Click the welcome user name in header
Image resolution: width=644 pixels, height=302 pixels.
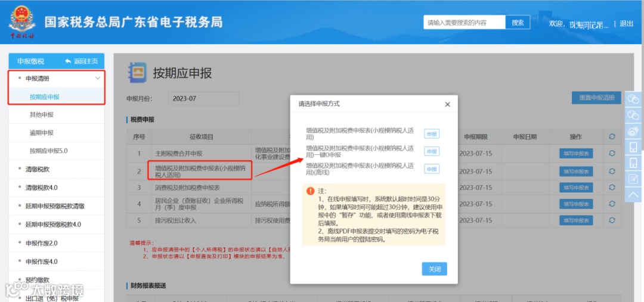pyautogui.click(x=589, y=24)
